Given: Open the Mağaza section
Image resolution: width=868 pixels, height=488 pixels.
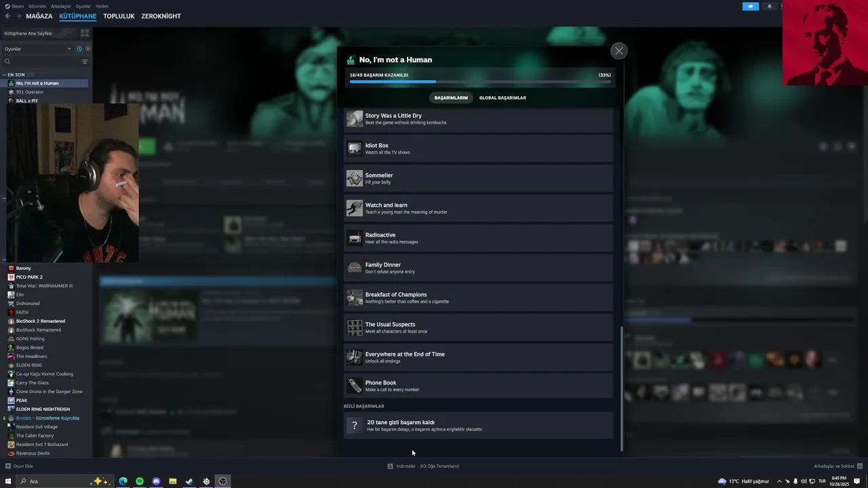Looking at the screenshot, I should pyautogui.click(x=39, y=16).
